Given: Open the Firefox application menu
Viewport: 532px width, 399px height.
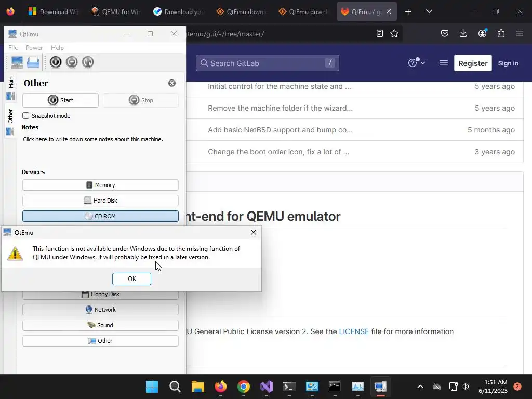Looking at the screenshot, I should tap(520, 34).
